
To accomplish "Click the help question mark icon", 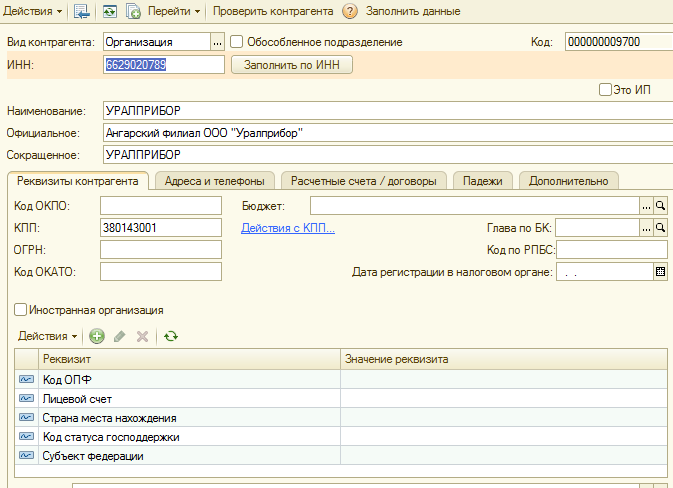I will pyautogui.click(x=349, y=11).
